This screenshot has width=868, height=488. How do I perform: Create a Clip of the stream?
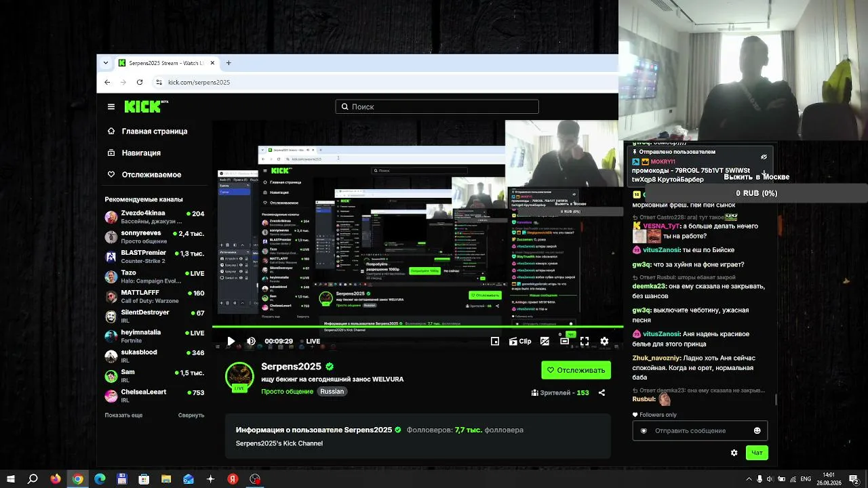click(x=520, y=342)
